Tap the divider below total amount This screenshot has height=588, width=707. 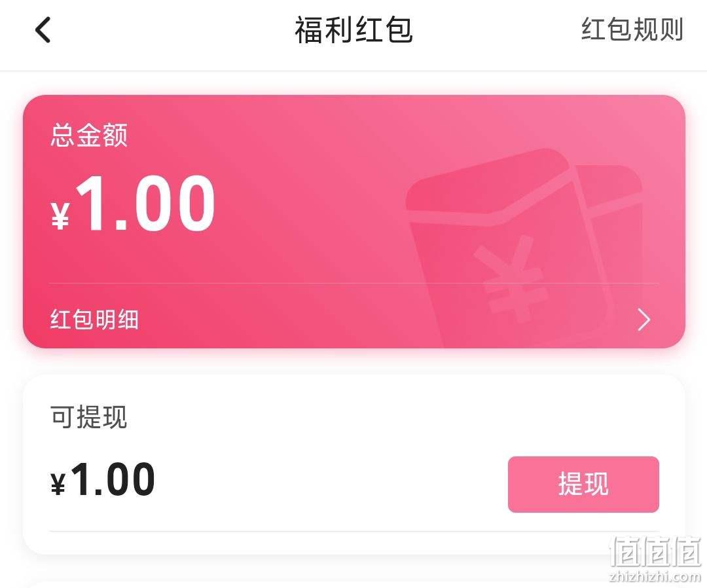click(x=354, y=283)
